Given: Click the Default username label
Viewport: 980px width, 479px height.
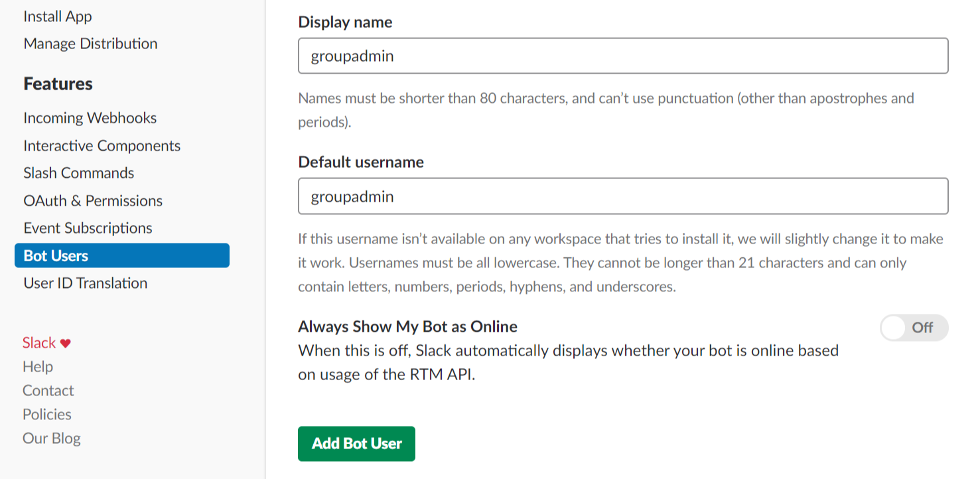Looking at the screenshot, I should (361, 163).
